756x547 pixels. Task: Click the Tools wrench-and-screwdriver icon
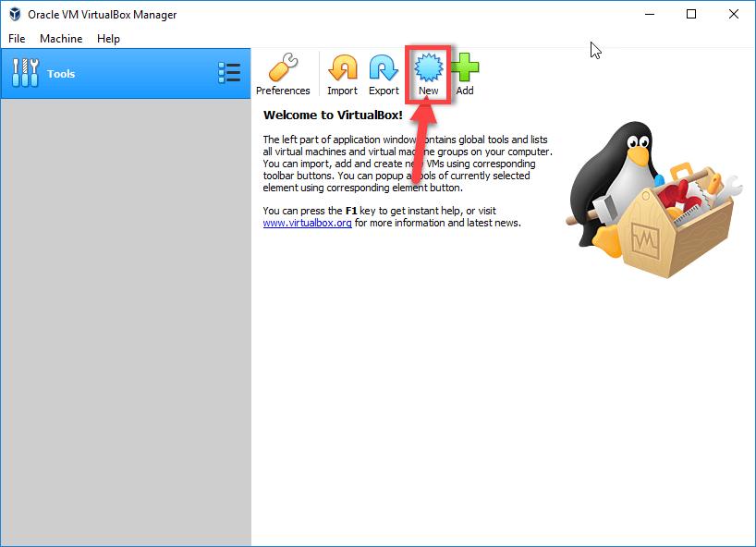tap(26, 74)
